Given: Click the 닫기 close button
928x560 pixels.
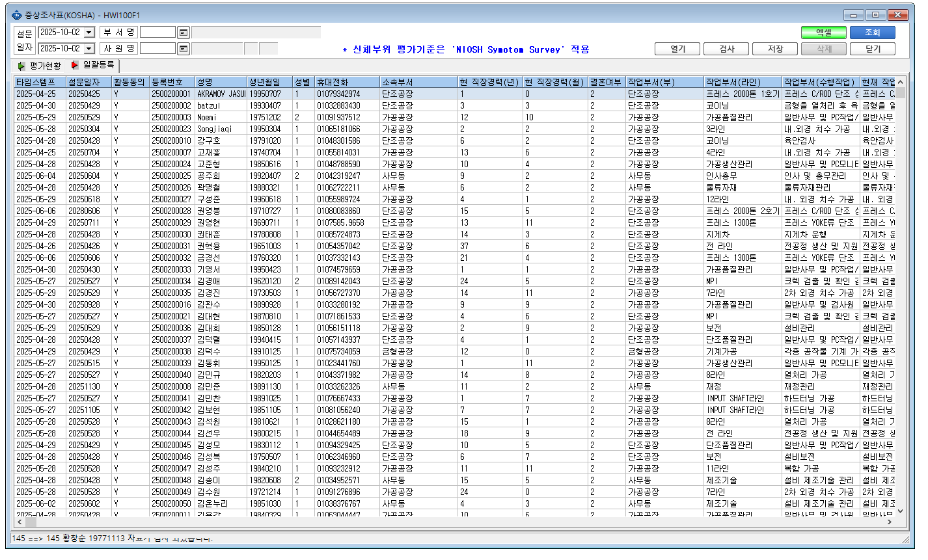Looking at the screenshot, I should click(x=873, y=49).
